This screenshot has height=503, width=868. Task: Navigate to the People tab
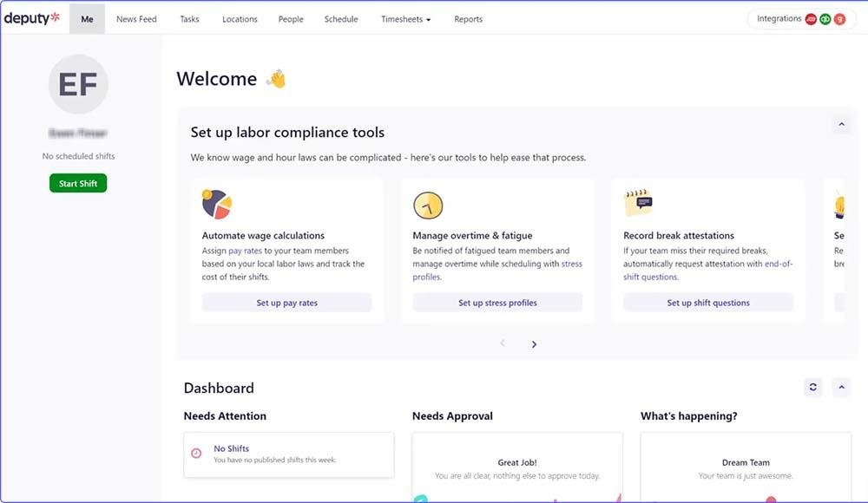(291, 19)
